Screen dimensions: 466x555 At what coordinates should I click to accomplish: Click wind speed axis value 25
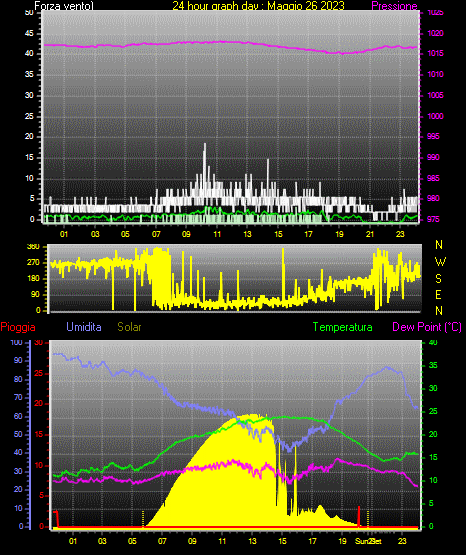[29, 116]
